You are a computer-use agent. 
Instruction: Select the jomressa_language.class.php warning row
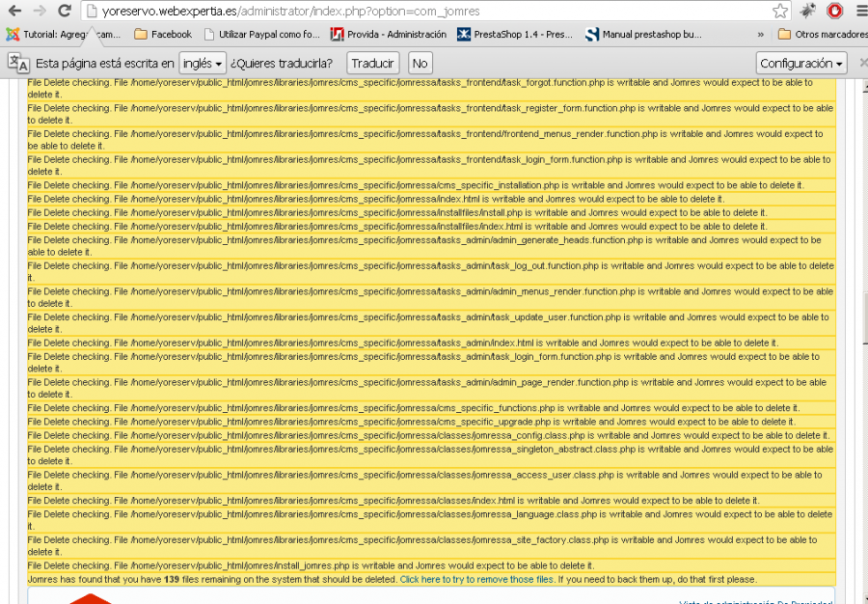(x=431, y=520)
